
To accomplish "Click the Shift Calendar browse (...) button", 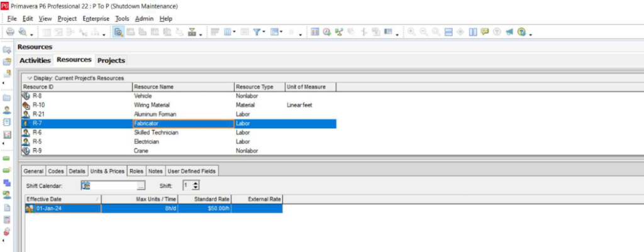I will click(x=141, y=186).
